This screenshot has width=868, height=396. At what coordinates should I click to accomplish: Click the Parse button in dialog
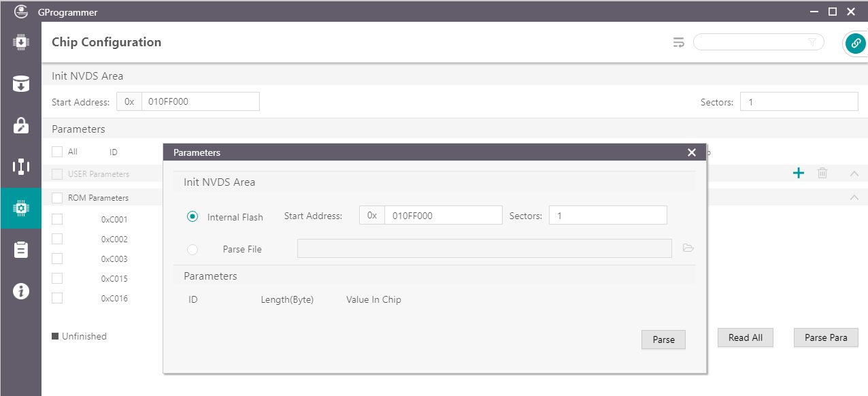point(663,340)
